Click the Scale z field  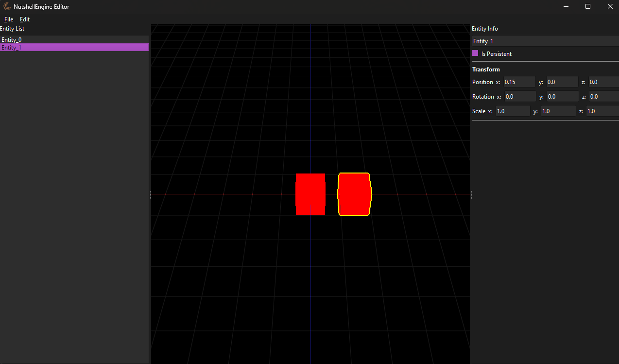pos(602,111)
